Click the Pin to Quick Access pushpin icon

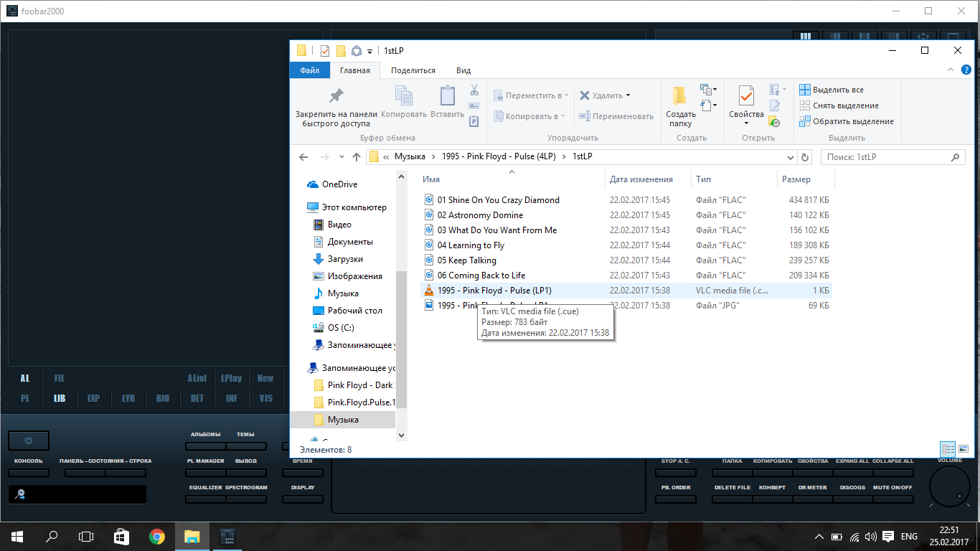coord(336,96)
